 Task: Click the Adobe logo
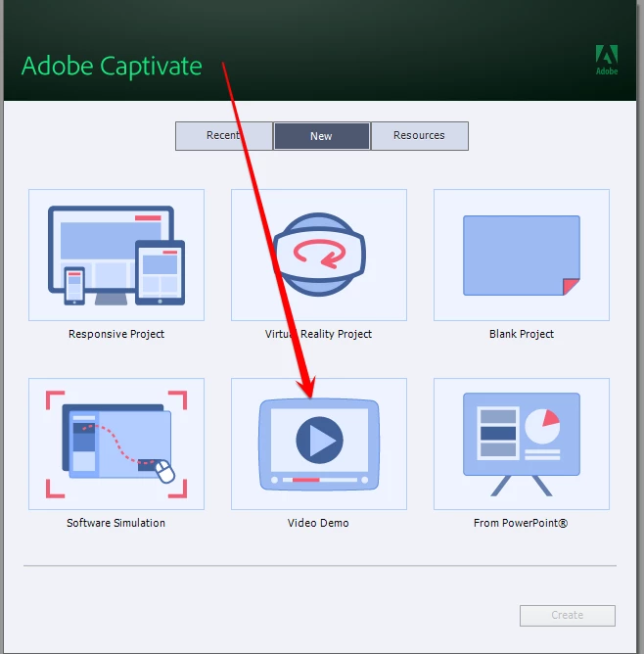[607, 60]
